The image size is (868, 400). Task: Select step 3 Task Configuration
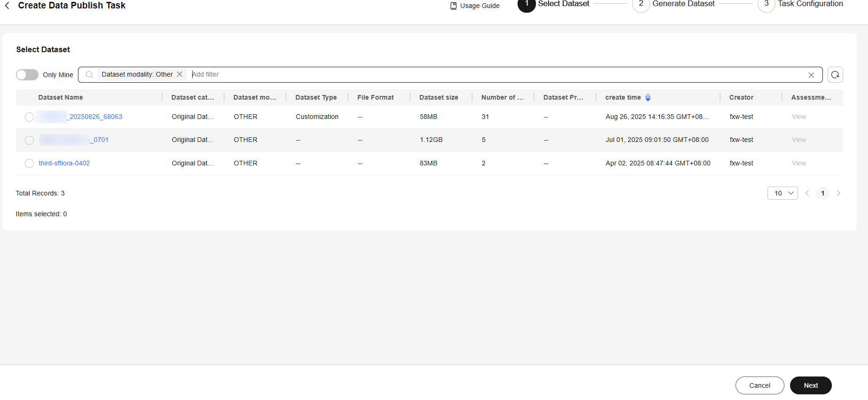(x=800, y=4)
